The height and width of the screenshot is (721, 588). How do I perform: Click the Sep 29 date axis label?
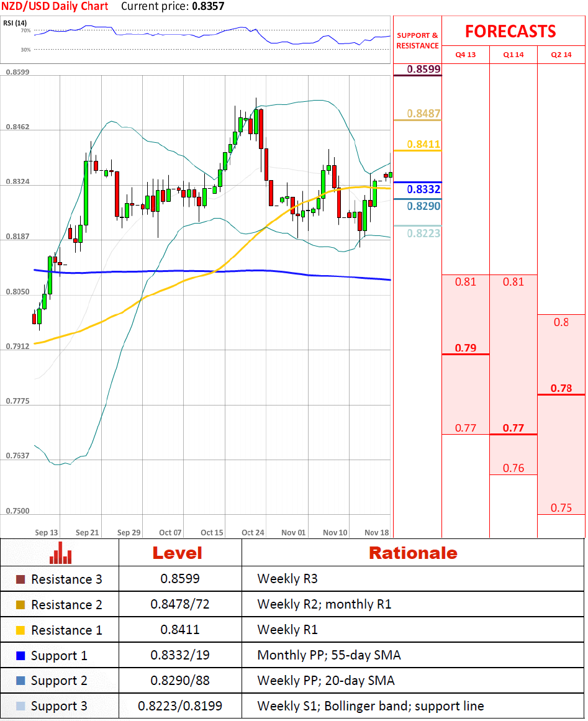click(129, 532)
